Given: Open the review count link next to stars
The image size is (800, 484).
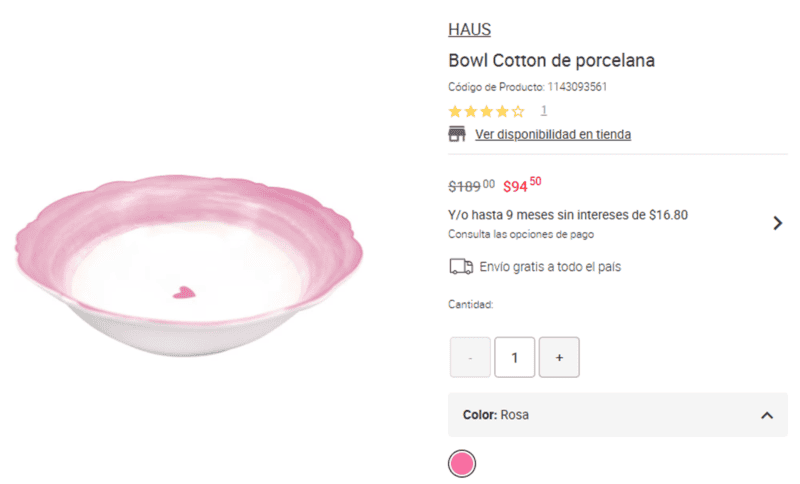Looking at the screenshot, I should [x=544, y=111].
